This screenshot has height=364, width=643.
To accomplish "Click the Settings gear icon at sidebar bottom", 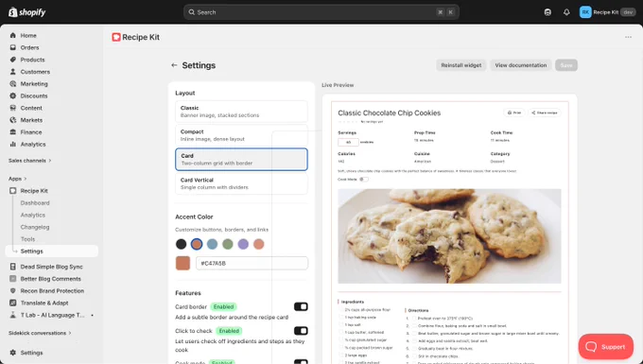I will pyautogui.click(x=12, y=353).
